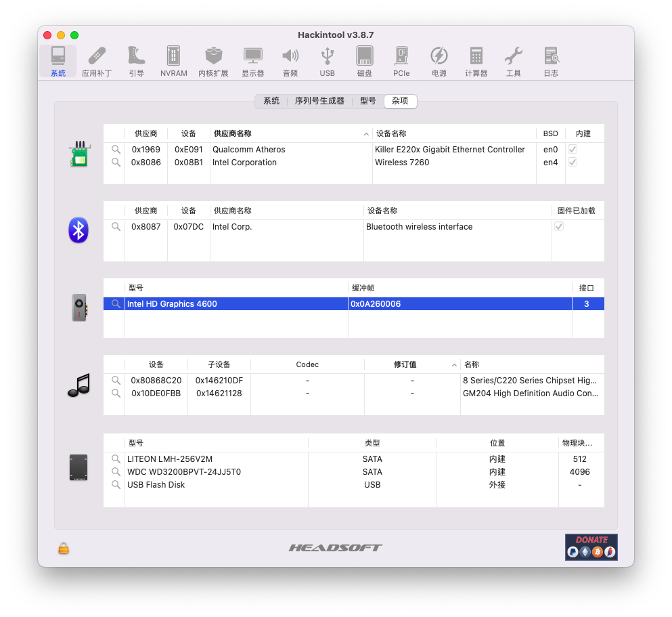This screenshot has width=672, height=617.
Task: Open the USB toolbar icon
Action: tap(327, 62)
